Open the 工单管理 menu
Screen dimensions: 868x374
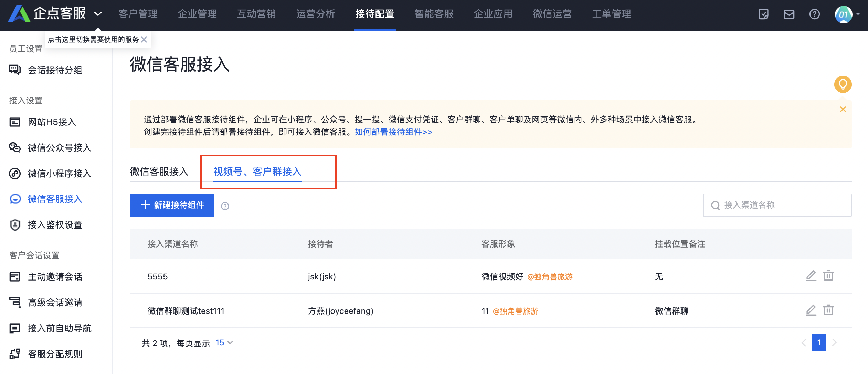click(612, 14)
